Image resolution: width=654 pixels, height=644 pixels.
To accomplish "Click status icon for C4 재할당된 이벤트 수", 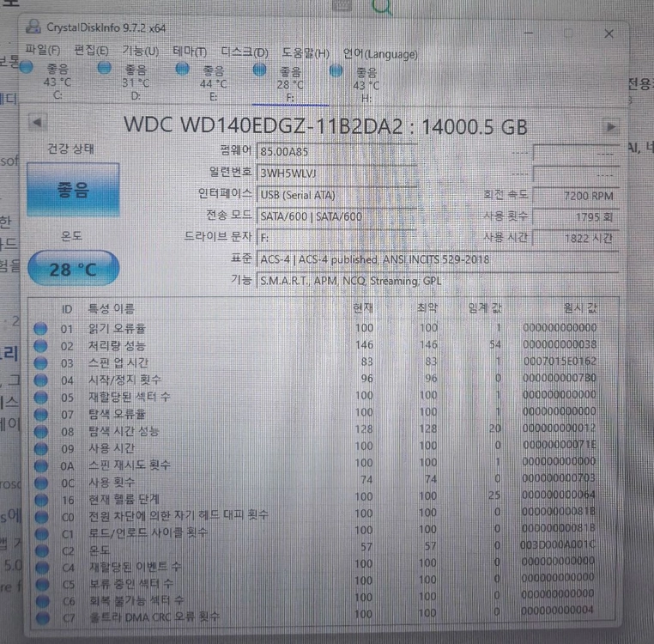I will tap(42, 568).
